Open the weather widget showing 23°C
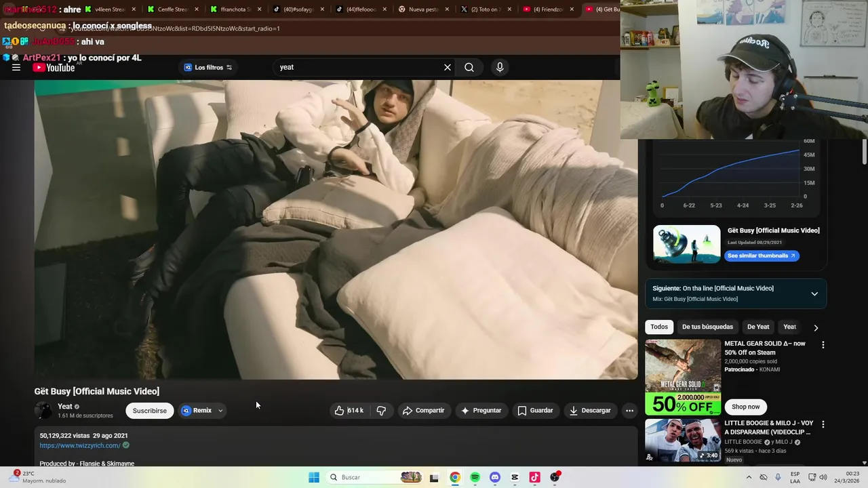The width and height of the screenshot is (868, 488). point(37,477)
